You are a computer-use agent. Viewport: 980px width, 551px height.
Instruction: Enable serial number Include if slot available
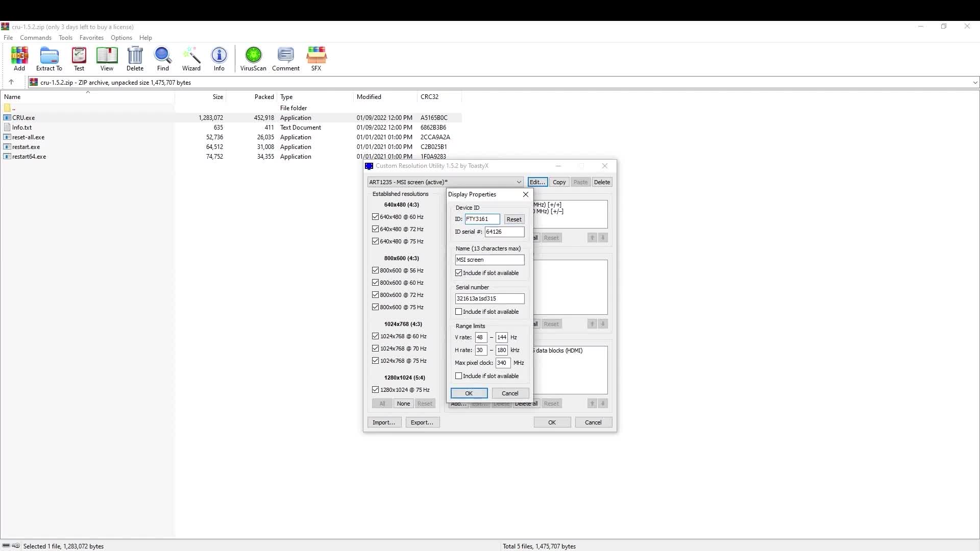[459, 312]
